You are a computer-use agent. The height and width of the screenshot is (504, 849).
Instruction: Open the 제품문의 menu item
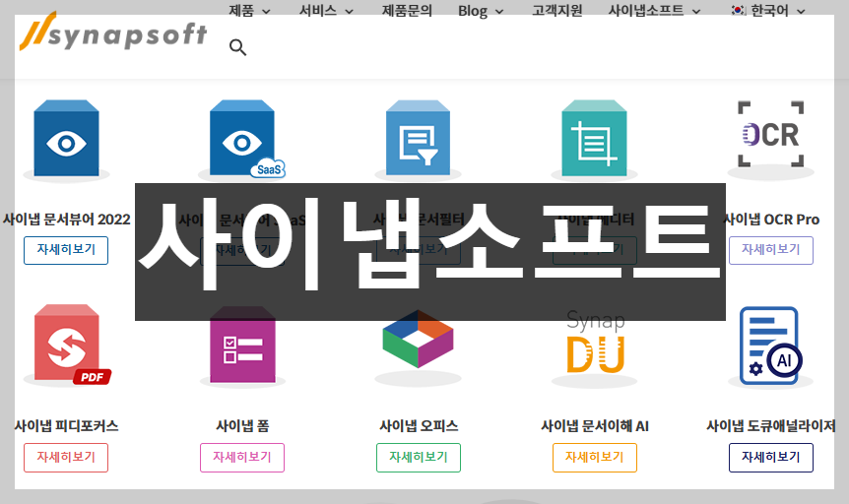pyautogui.click(x=407, y=11)
